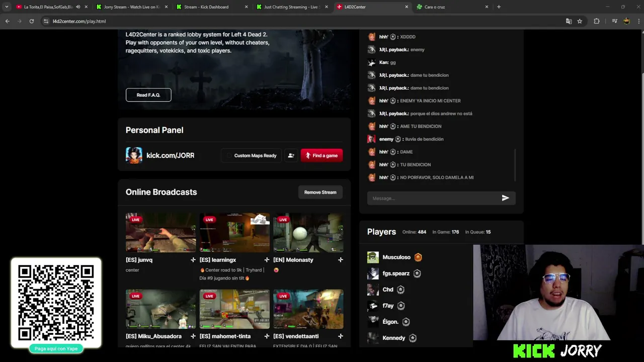Click the chat panel scrollbar
The width and height of the screenshot is (644, 362).
point(515,165)
